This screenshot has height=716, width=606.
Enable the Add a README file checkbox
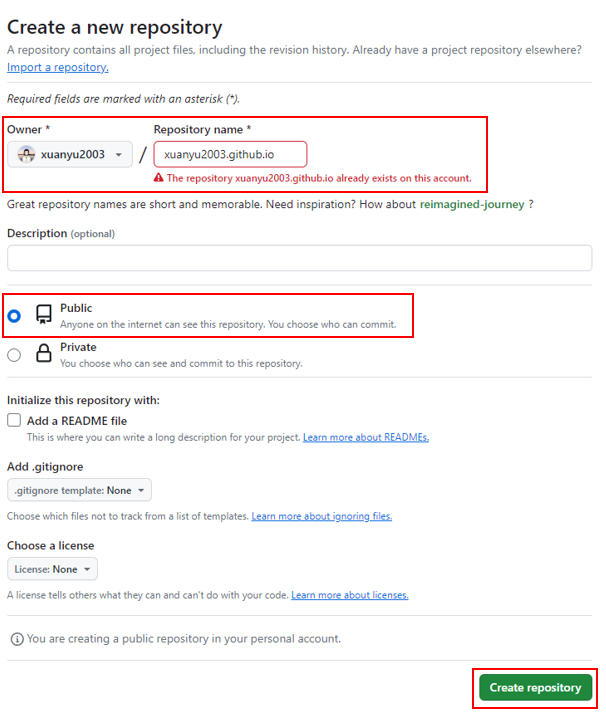point(14,421)
